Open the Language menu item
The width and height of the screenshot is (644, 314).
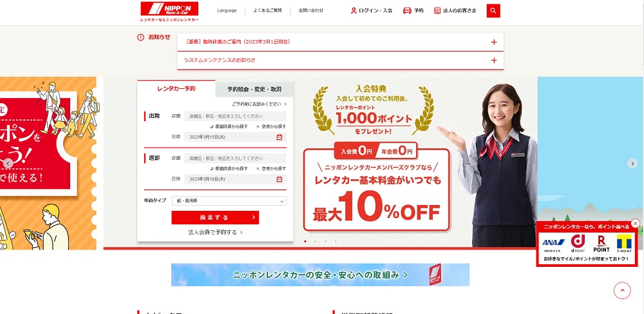click(227, 11)
